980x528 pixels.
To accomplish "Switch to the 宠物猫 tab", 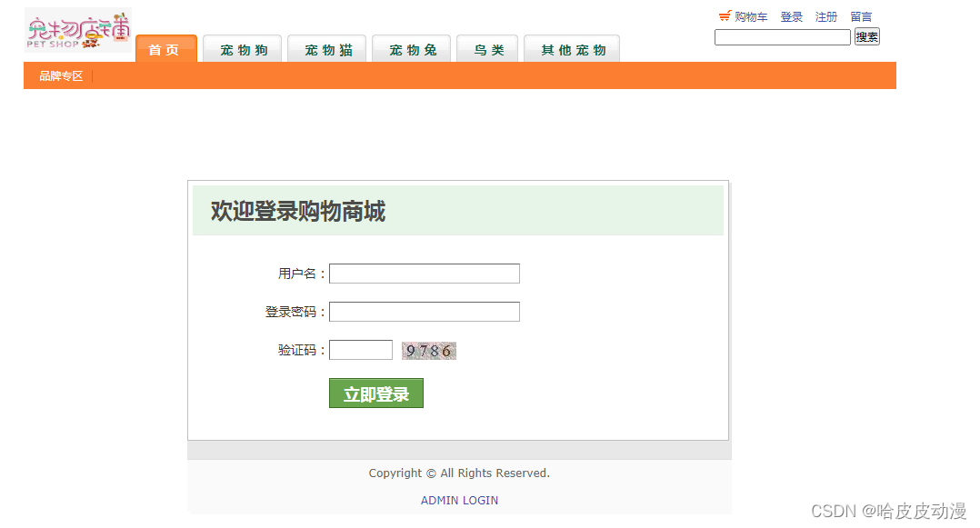I will (x=327, y=49).
